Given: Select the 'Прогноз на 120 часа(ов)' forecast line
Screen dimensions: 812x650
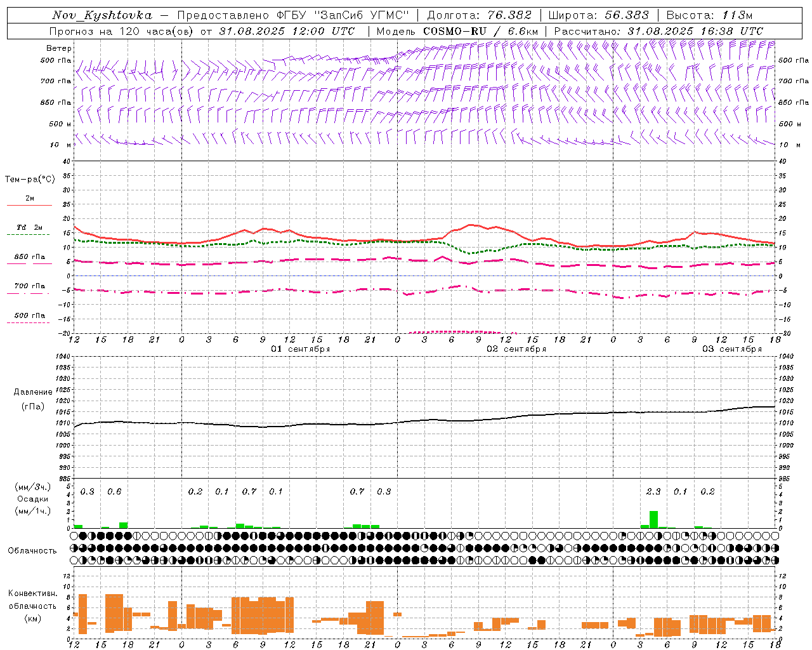Looking at the screenshot, I should (122, 31).
